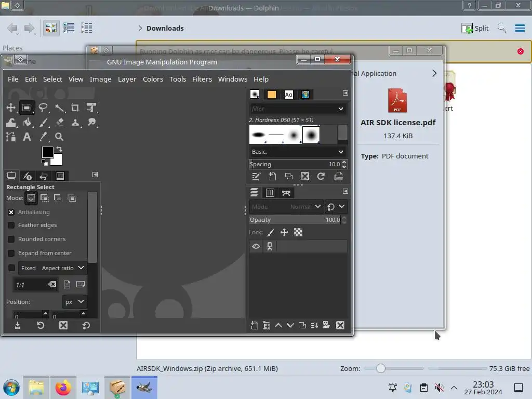Open the layer mode group switch dropdown

336,207
